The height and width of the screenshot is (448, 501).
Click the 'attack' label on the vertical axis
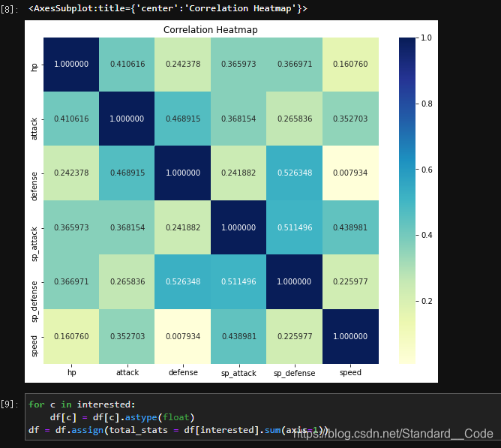coord(34,129)
